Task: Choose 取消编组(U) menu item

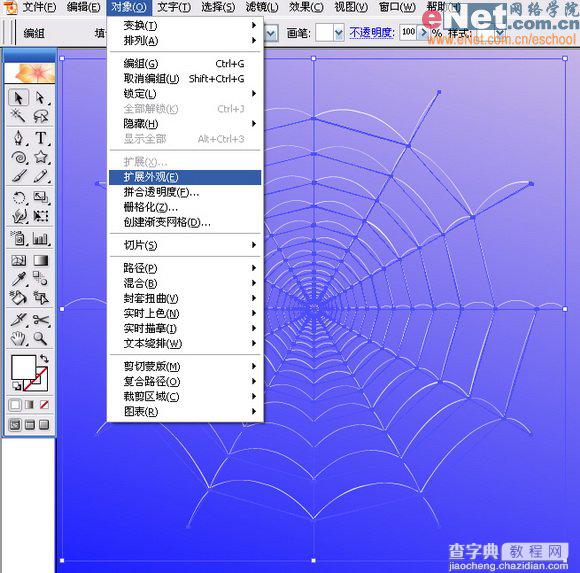Action: coord(185,79)
